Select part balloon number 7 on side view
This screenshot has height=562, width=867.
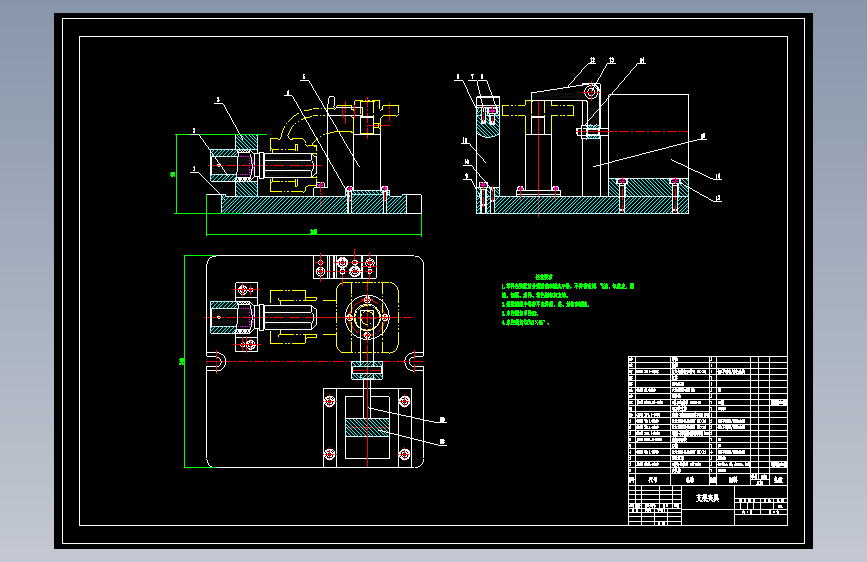[472, 77]
